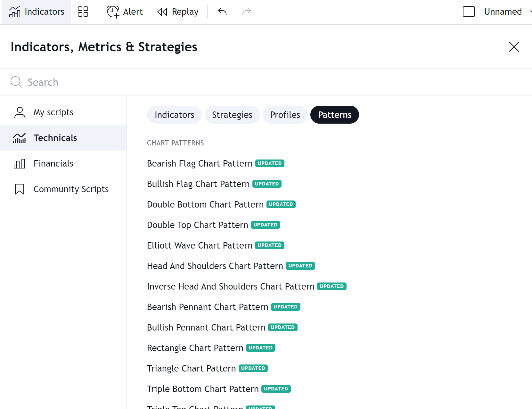Open the Profiles tab

[x=285, y=115]
